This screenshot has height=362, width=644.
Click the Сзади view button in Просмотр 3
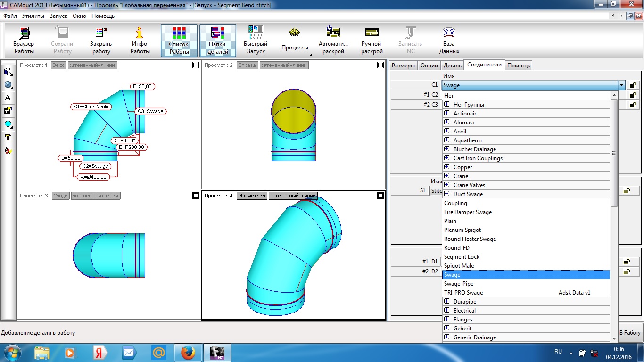pyautogui.click(x=60, y=196)
